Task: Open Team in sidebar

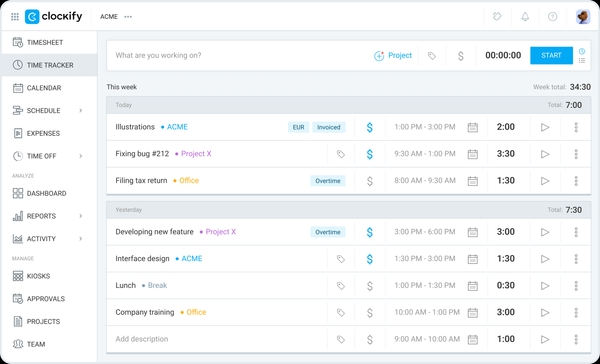Action: (49, 344)
